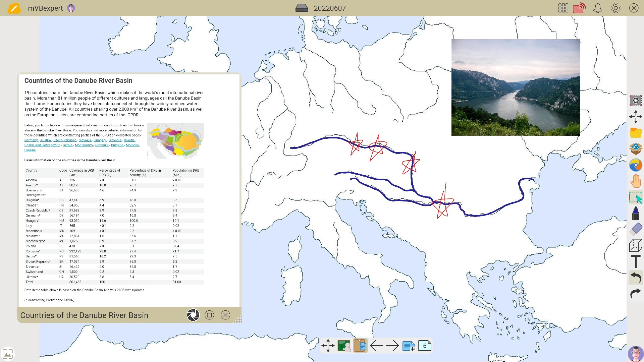Go to the next page arrow

(392, 346)
